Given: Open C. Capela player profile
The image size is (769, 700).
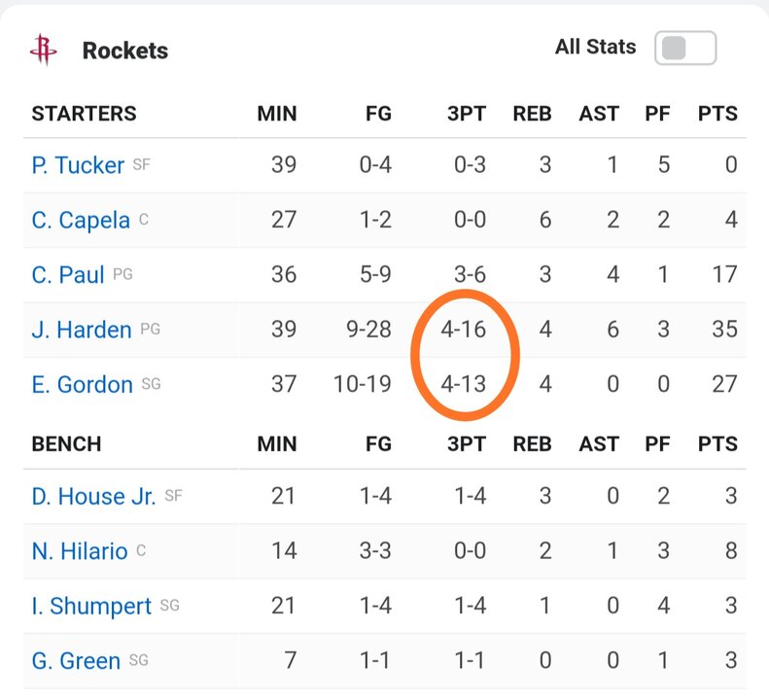Looking at the screenshot, I should point(81,220).
